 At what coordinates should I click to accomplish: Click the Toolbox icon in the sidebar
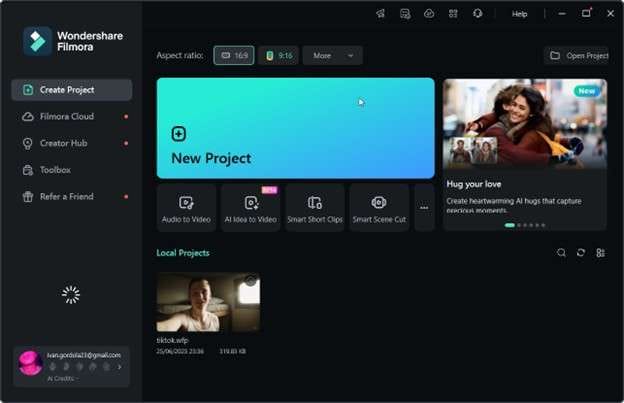click(28, 170)
